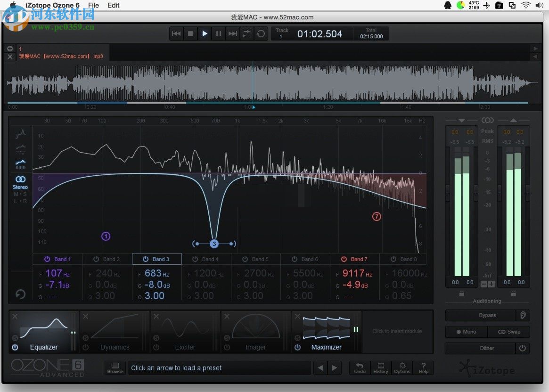
Task: Click the circular reset arrow at bottom left
Action: click(20, 294)
